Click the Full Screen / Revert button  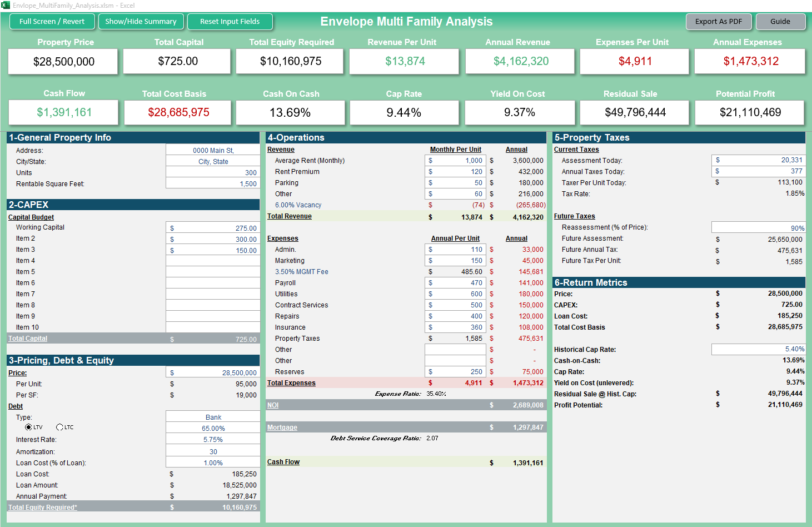(52, 22)
